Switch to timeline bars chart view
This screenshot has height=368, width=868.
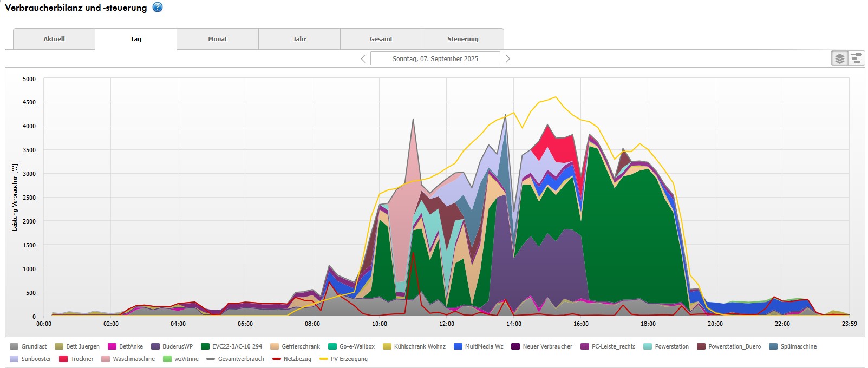pos(856,58)
